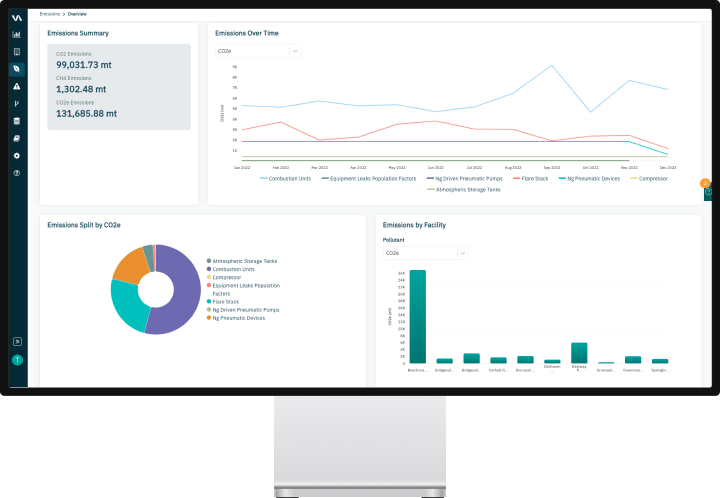Click the Pollutant label
The height and width of the screenshot is (498, 720).
[x=394, y=240]
